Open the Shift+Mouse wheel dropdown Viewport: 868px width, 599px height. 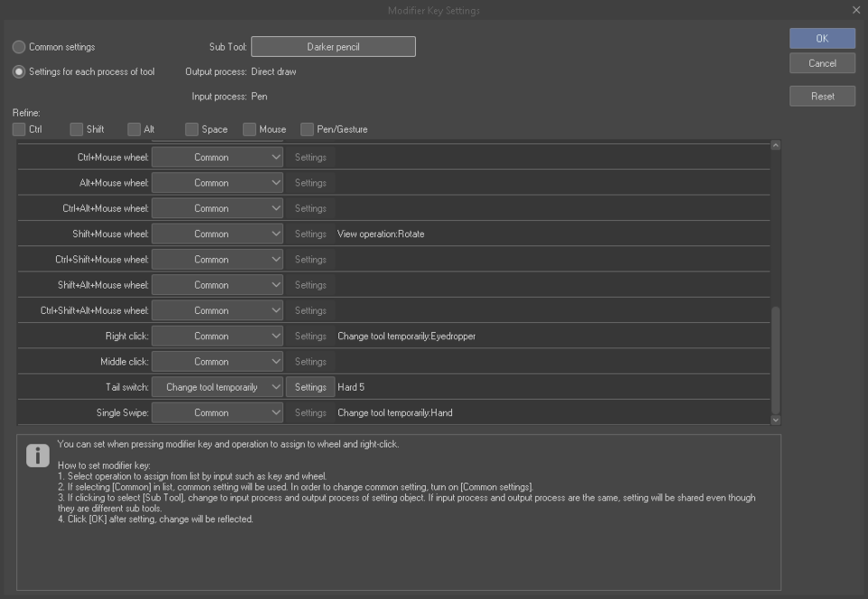tap(217, 233)
